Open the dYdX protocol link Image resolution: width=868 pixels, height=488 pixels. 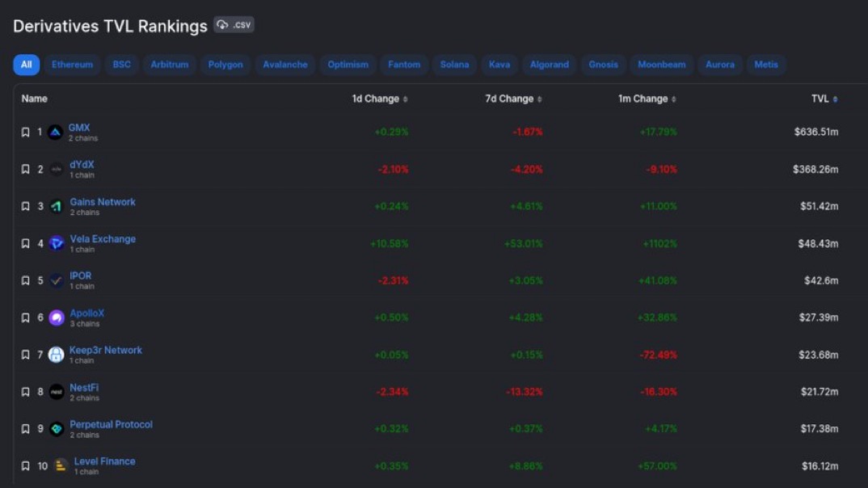click(82, 165)
